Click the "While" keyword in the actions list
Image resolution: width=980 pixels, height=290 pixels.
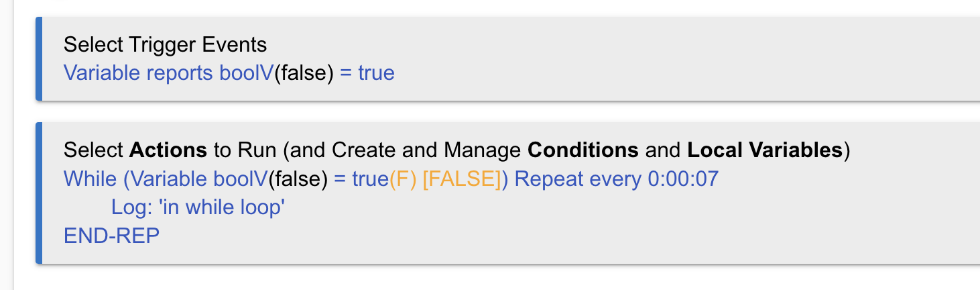pos(90,179)
